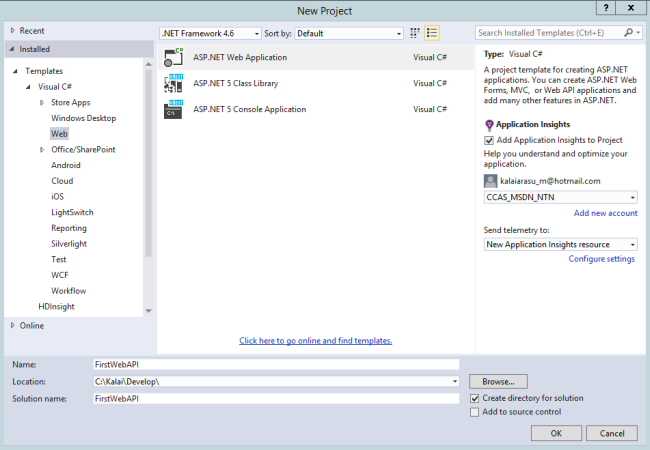Select the Web template category
The height and width of the screenshot is (450, 650).
59,134
